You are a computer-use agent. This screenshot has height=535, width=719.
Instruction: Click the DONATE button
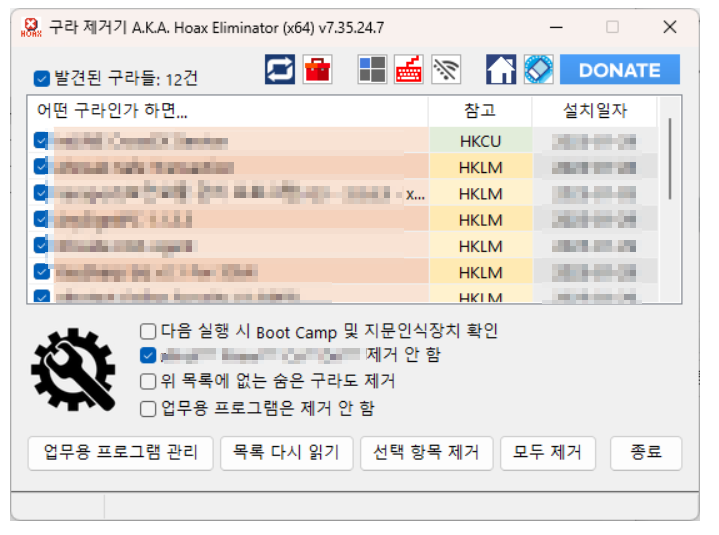619,70
